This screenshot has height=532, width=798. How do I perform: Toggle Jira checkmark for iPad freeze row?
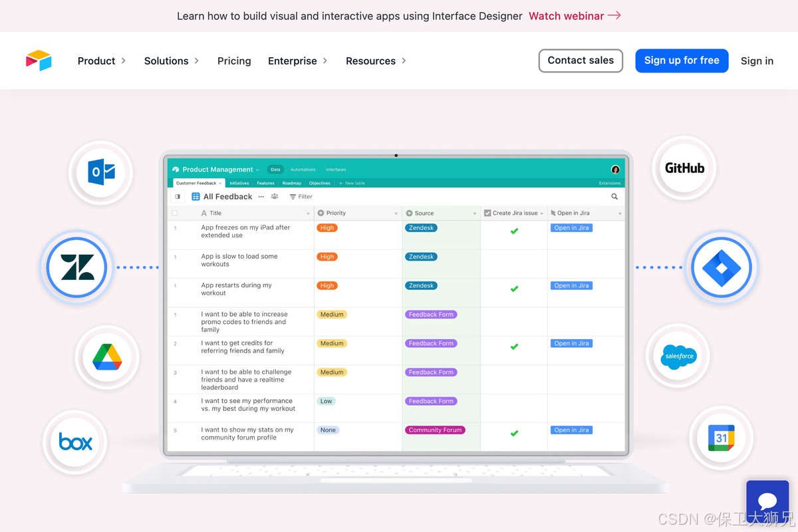(x=514, y=231)
